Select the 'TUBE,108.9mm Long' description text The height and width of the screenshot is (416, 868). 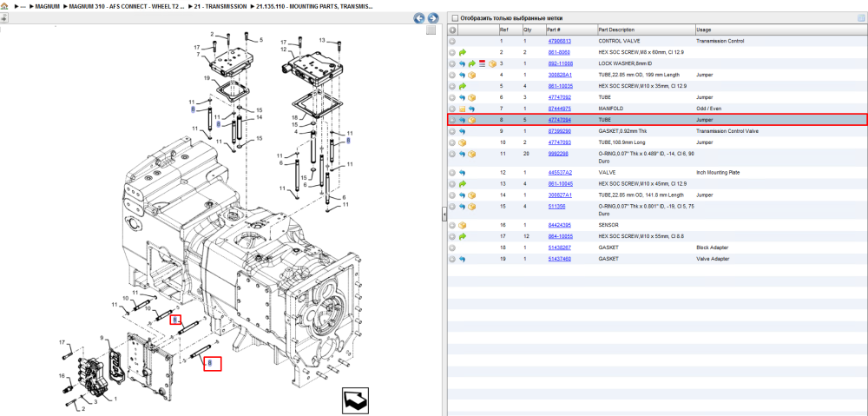click(x=620, y=142)
